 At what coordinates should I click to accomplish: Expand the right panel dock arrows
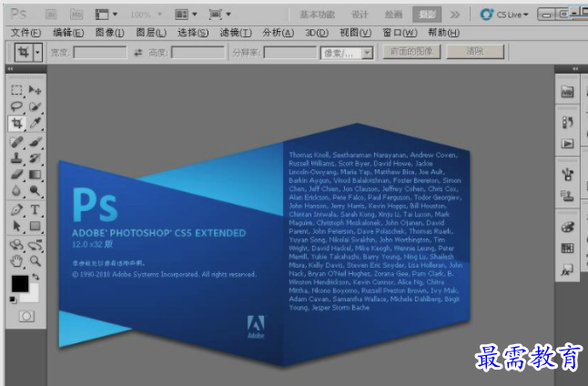click(x=575, y=68)
